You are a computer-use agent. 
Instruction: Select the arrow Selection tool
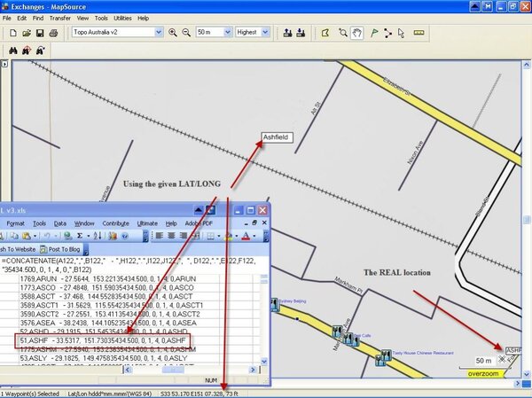[x=402, y=33]
